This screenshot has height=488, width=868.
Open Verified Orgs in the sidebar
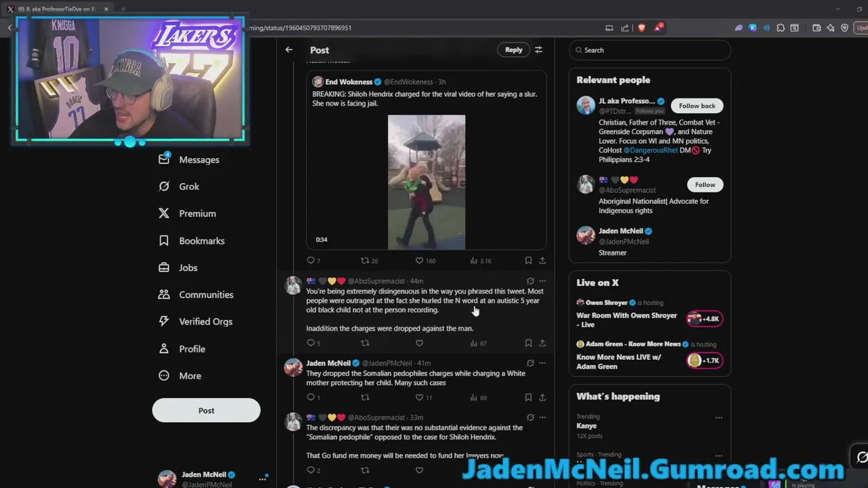195,322
